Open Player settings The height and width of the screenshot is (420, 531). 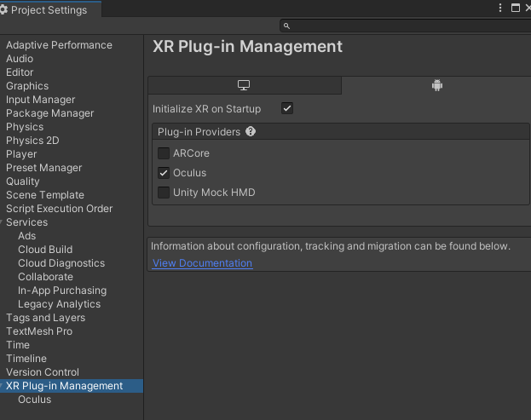point(21,154)
